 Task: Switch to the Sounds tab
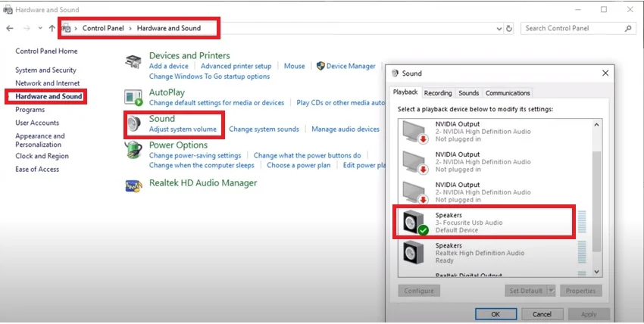[x=468, y=93]
